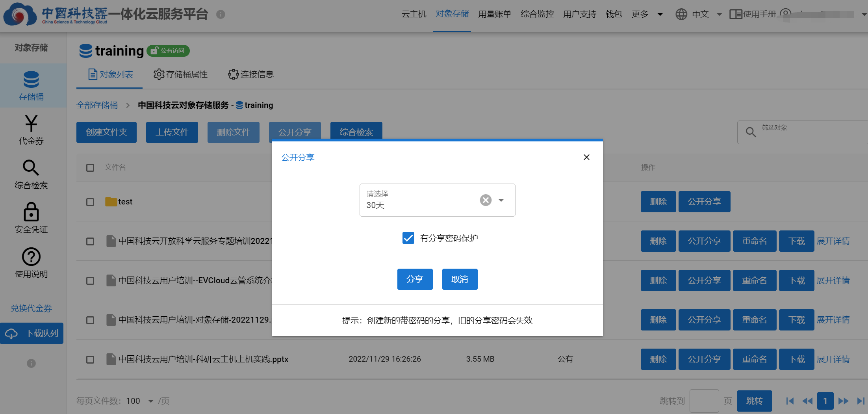Screen dimensions: 868x414
Task: Click the 上传文件 button
Action: pyautogui.click(x=172, y=132)
